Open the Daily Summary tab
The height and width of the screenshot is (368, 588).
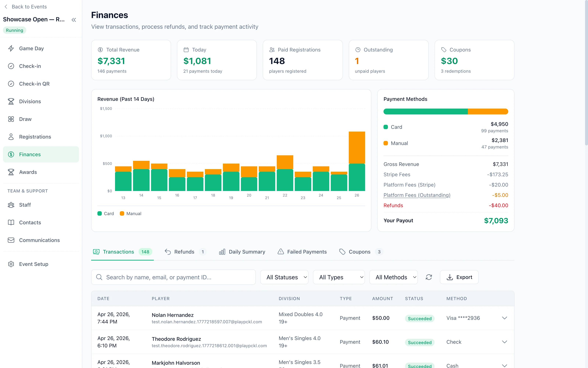click(242, 252)
